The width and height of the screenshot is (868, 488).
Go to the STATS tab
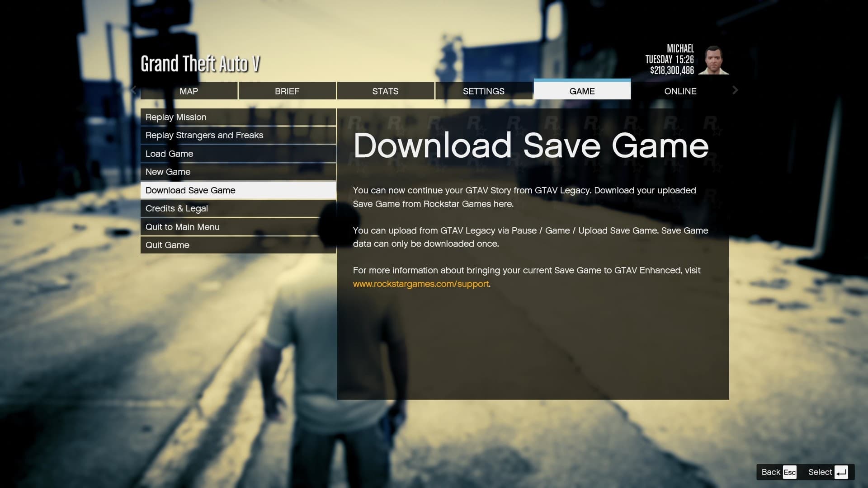click(385, 91)
